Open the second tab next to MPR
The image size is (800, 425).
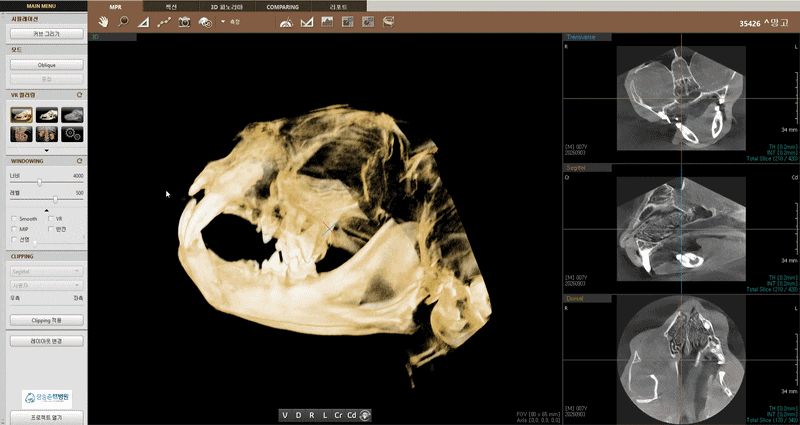click(x=171, y=7)
